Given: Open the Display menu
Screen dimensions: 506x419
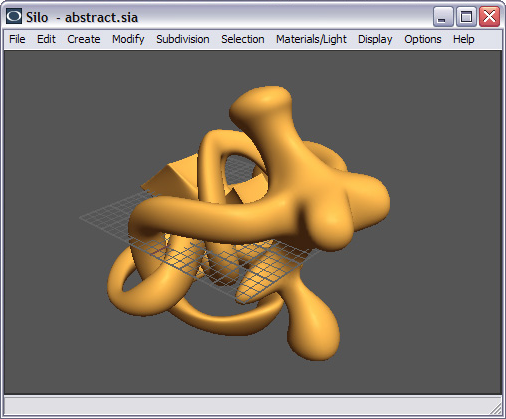Looking at the screenshot, I should pyautogui.click(x=375, y=39).
